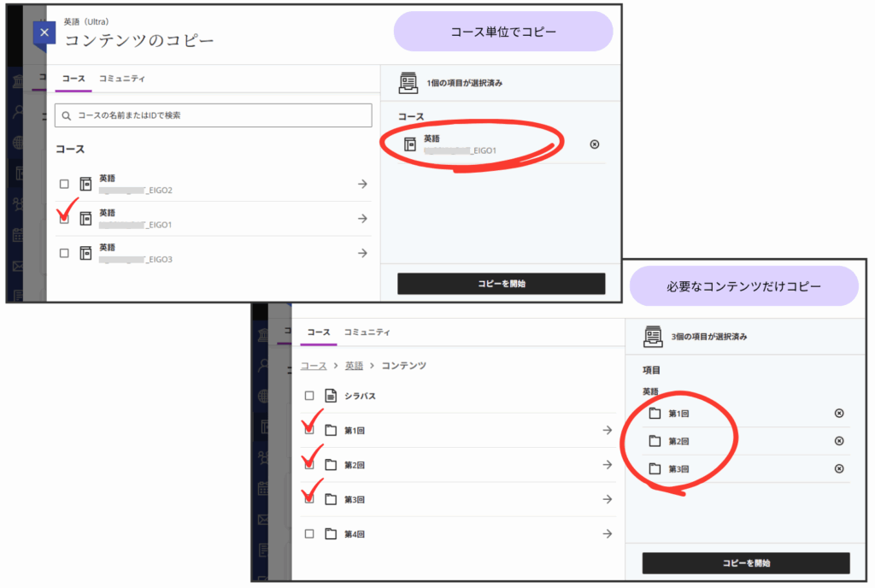
Task: Click the 第3回 folder icon in content list
Action: tap(331, 499)
